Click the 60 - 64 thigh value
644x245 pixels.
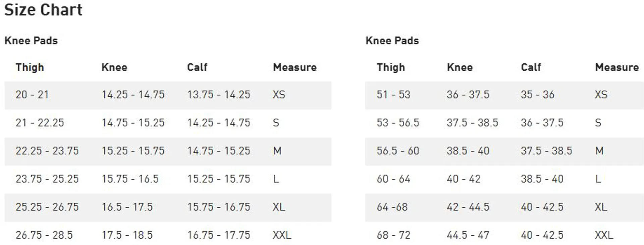393,179
